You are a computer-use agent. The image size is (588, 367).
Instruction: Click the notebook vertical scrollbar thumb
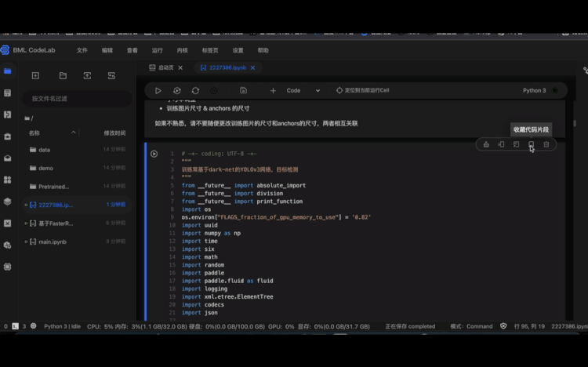coord(575,123)
